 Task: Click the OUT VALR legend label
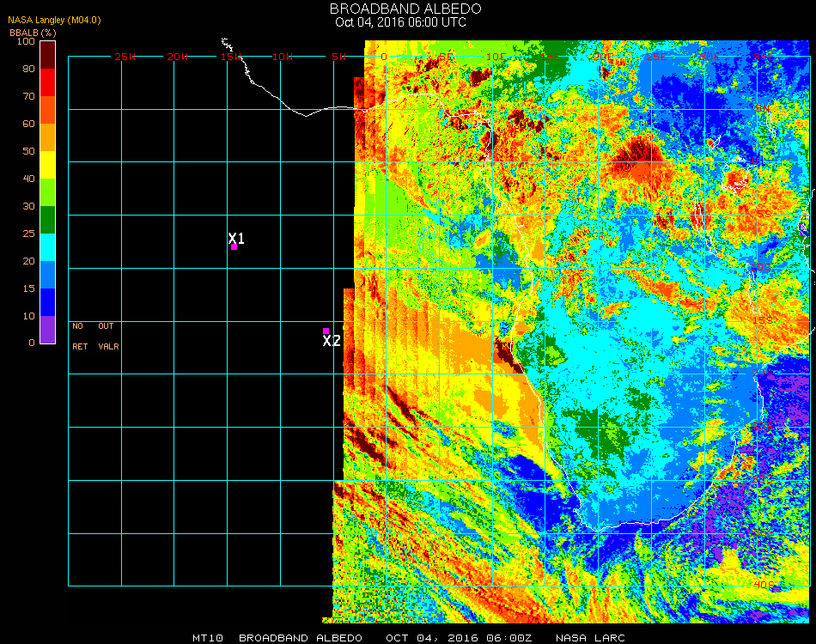pyautogui.click(x=108, y=337)
